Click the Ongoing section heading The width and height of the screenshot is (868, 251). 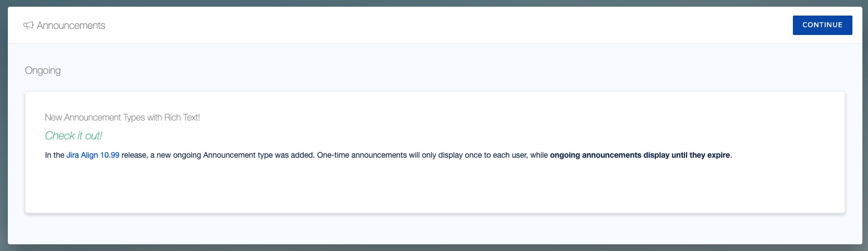pos(43,71)
